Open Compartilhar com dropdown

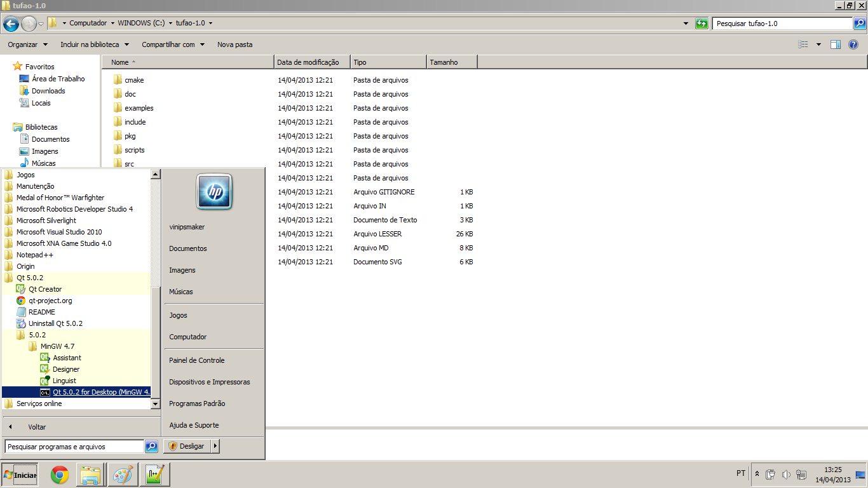point(173,44)
